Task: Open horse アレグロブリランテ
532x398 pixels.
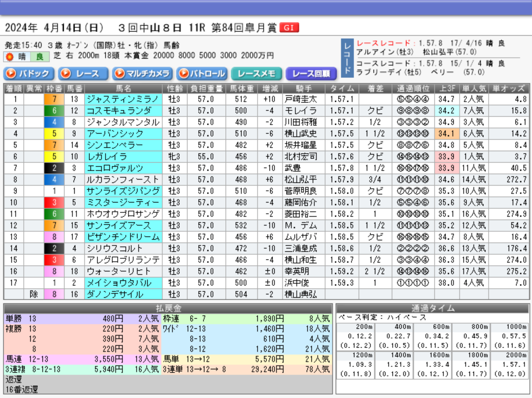Action: (x=123, y=260)
